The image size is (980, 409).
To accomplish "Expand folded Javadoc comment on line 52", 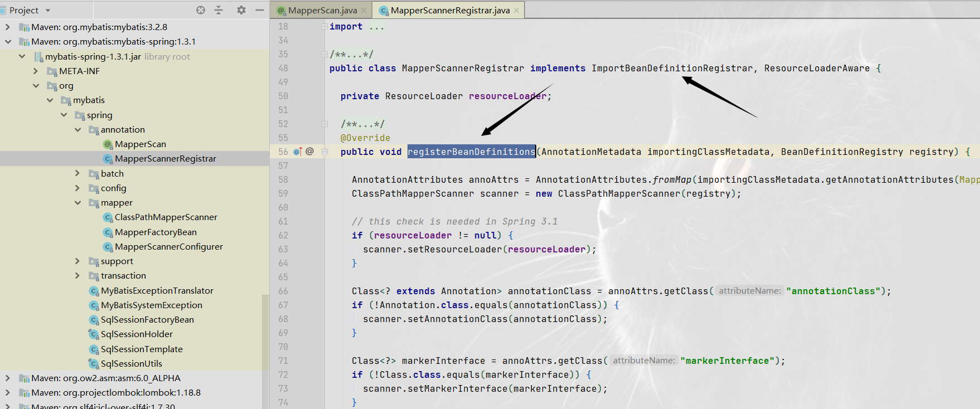I will pyautogui.click(x=324, y=124).
